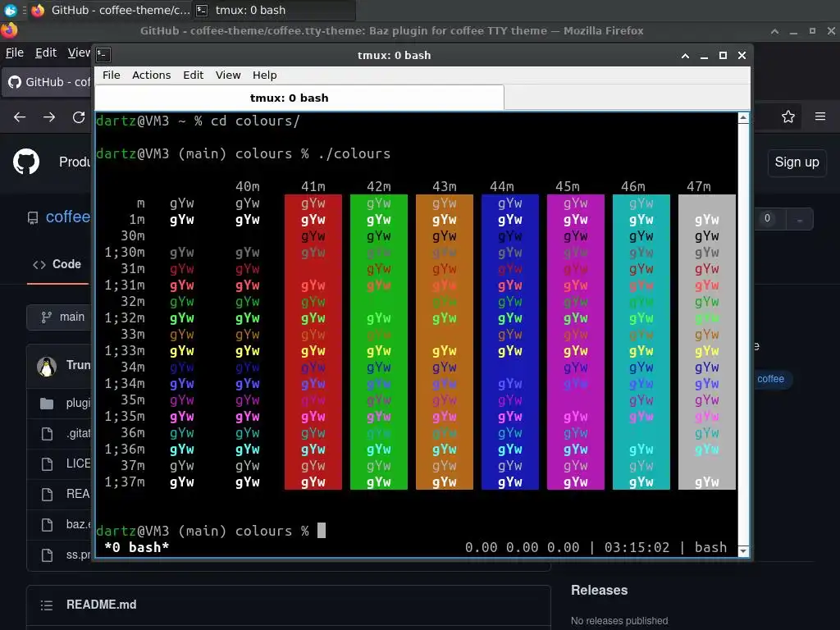The image size is (840, 630).
Task: Click the 03:15:02 clock in tmux status
Action: tap(637, 547)
